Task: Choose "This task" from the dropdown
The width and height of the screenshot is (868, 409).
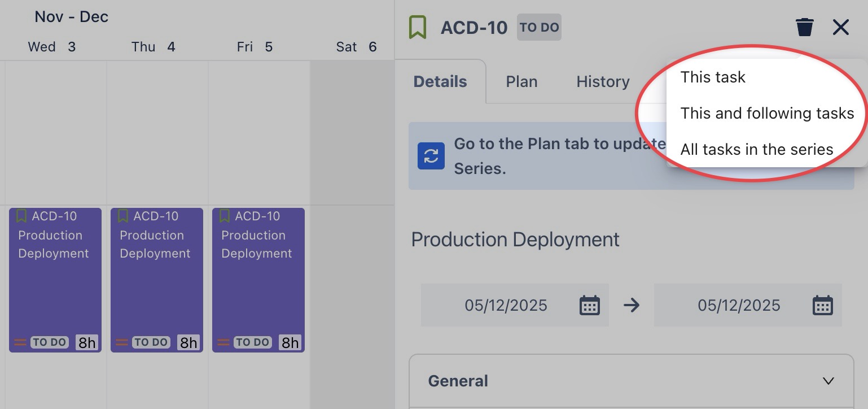Action: [x=713, y=77]
